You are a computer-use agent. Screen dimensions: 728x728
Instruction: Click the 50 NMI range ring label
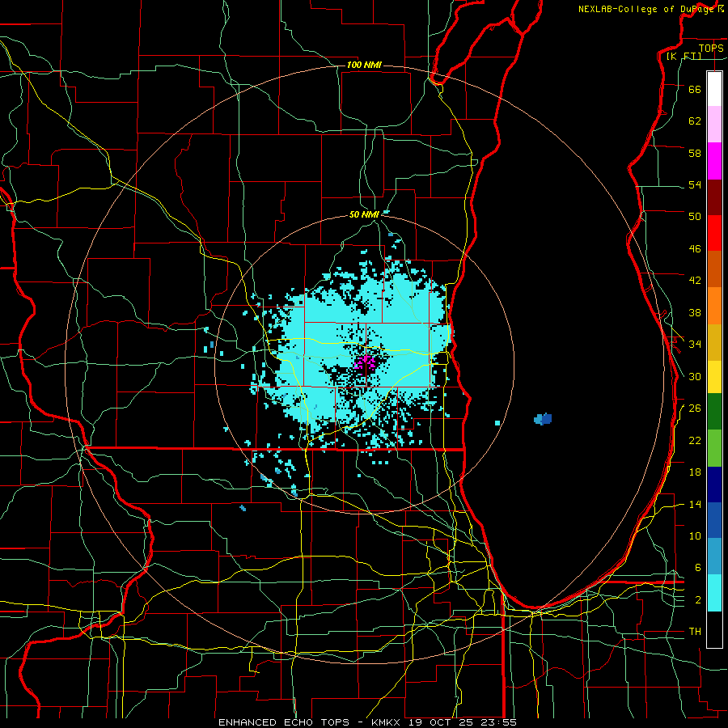364,214
